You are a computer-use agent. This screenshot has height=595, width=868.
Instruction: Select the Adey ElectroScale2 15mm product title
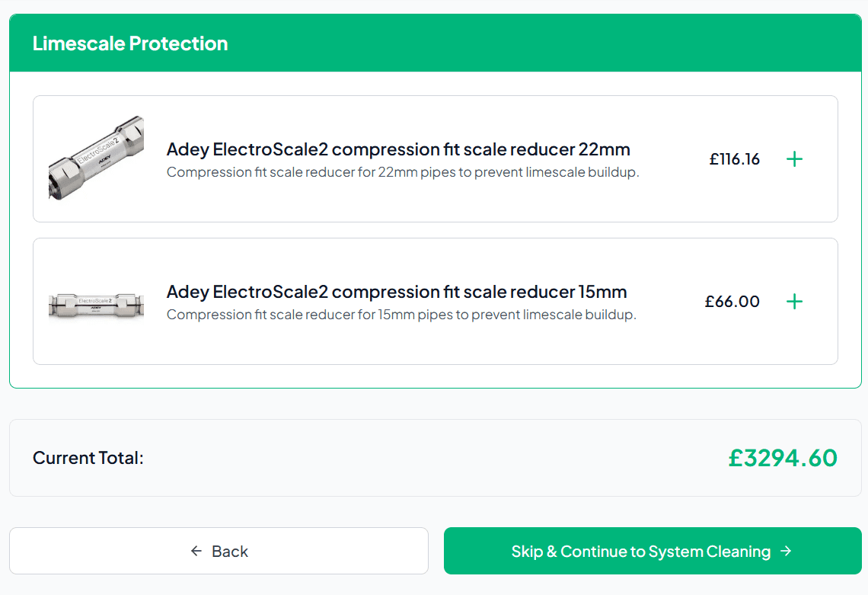tap(397, 292)
